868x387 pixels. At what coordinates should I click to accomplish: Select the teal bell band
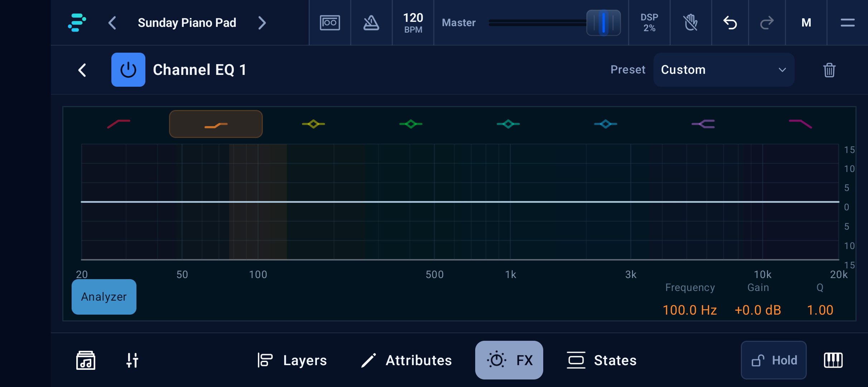(508, 124)
